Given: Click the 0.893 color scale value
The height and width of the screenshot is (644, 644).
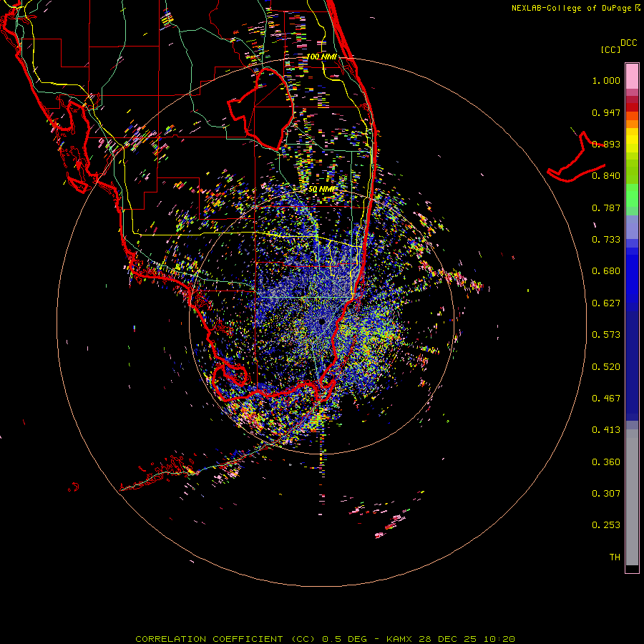Looking at the screenshot, I should pyautogui.click(x=606, y=144).
